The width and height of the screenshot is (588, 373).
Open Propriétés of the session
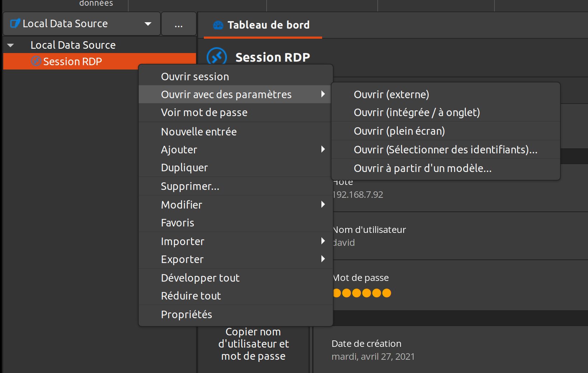pos(186,315)
